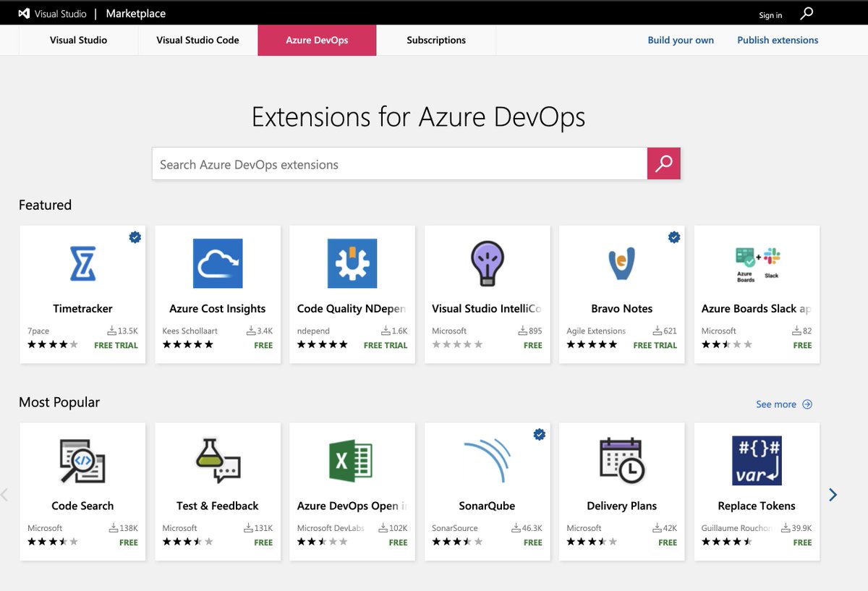Screen dimensions: 868x591
Task: Click the download icon on Timetracker card
Action: (x=112, y=331)
